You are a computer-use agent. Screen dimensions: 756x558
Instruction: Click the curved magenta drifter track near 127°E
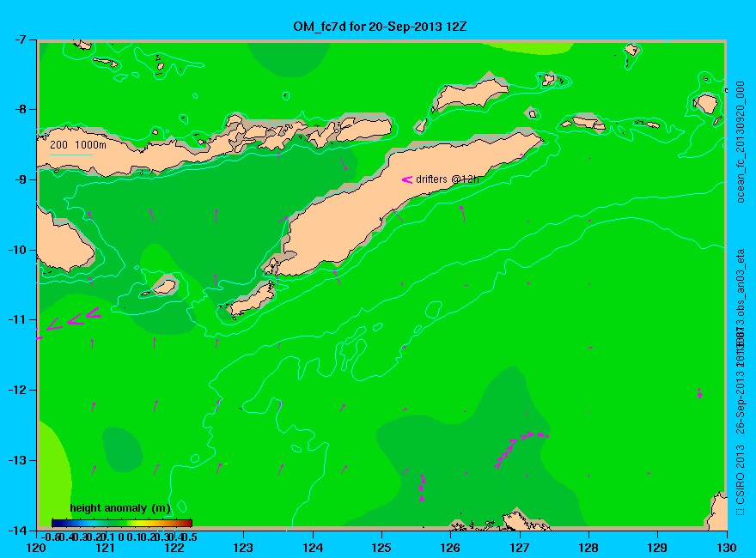click(521, 449)
